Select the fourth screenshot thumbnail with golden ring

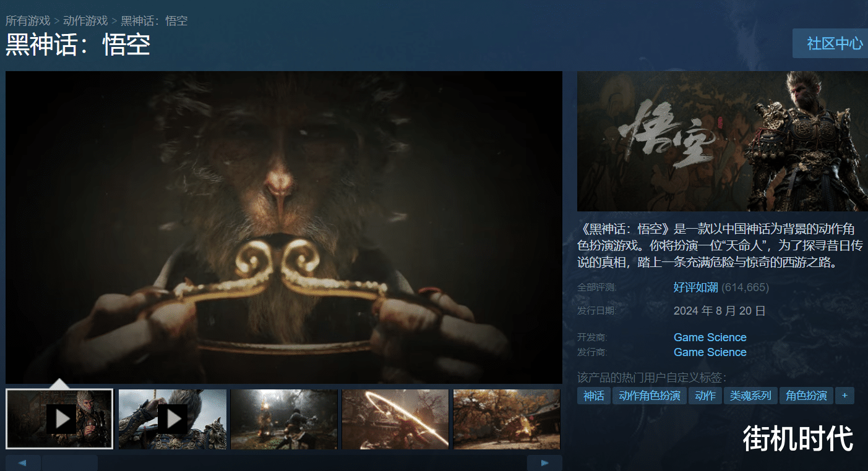coord(395,419)
